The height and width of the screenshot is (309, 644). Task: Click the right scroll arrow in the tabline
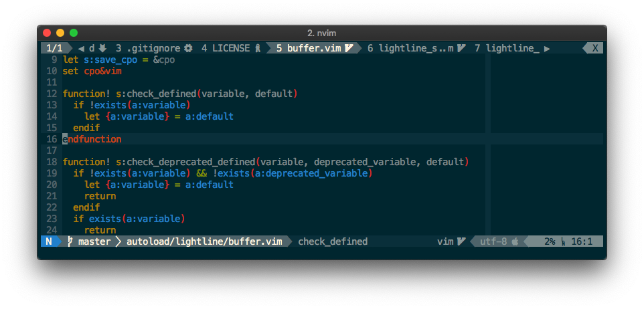pyautogui.click(x=547, y=48)
